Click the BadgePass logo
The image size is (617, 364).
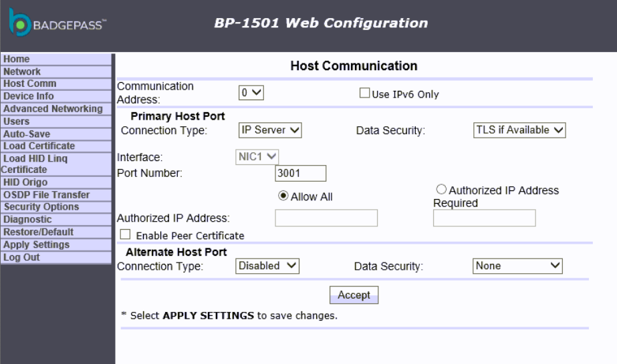click(57, 23)
